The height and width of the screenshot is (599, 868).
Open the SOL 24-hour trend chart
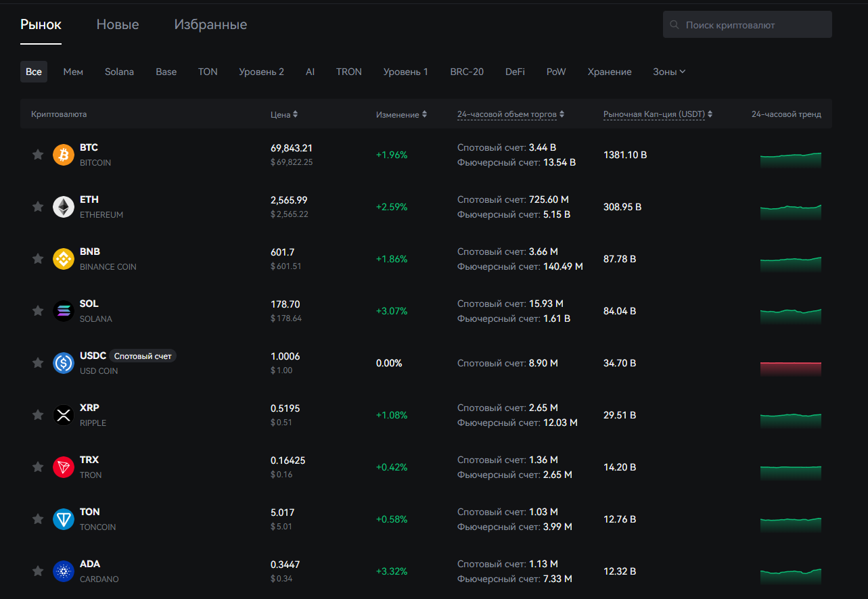tap(790, 316)
